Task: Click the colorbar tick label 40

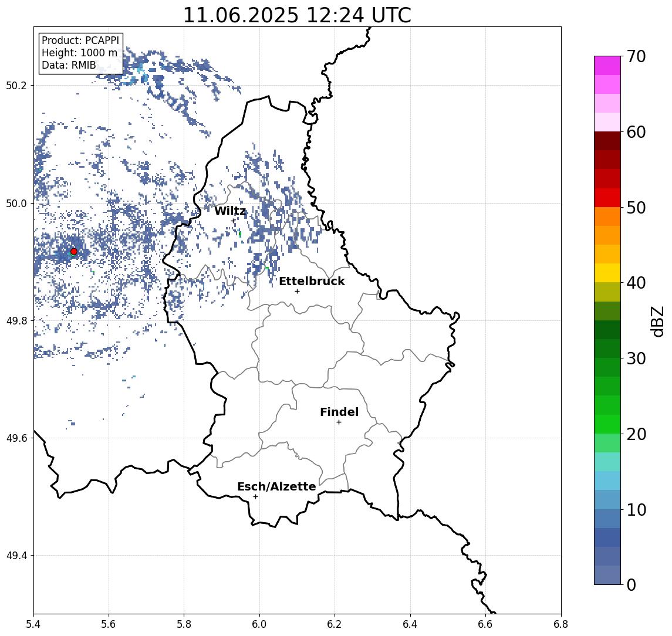Action: [636, 283]
